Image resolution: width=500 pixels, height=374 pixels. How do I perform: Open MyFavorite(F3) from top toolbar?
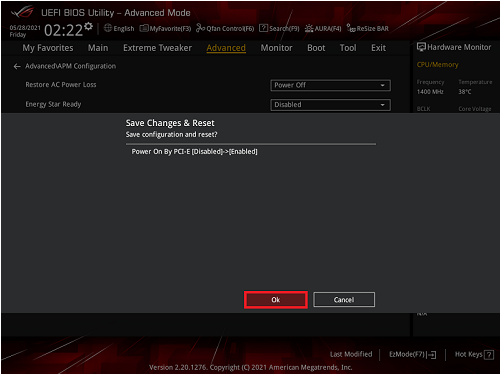(x=165, y=29)
